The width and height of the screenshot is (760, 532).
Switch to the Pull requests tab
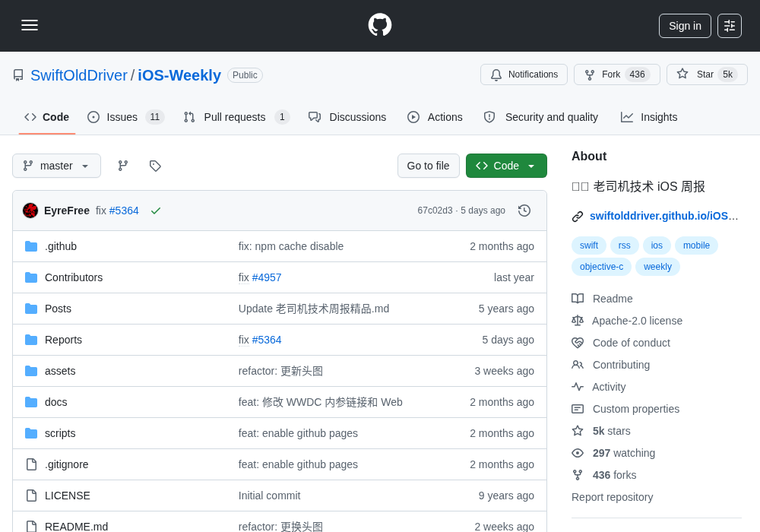click(237, 117)
